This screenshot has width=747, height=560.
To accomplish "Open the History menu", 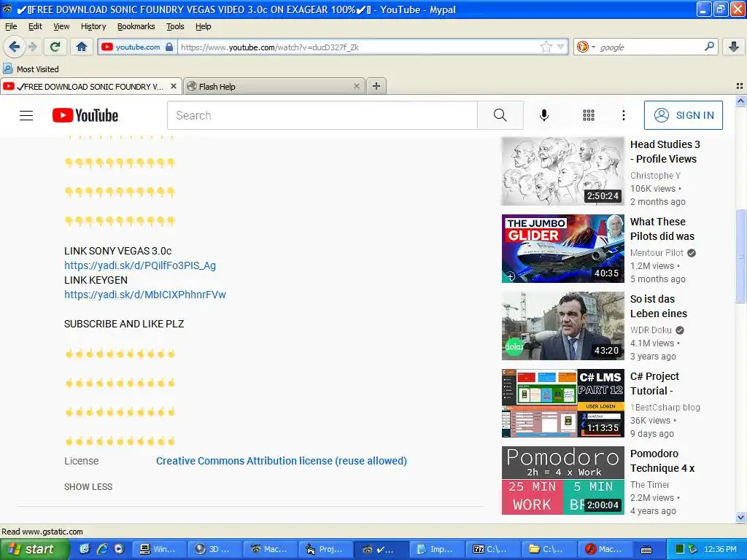I will click(x=93, y=26).
